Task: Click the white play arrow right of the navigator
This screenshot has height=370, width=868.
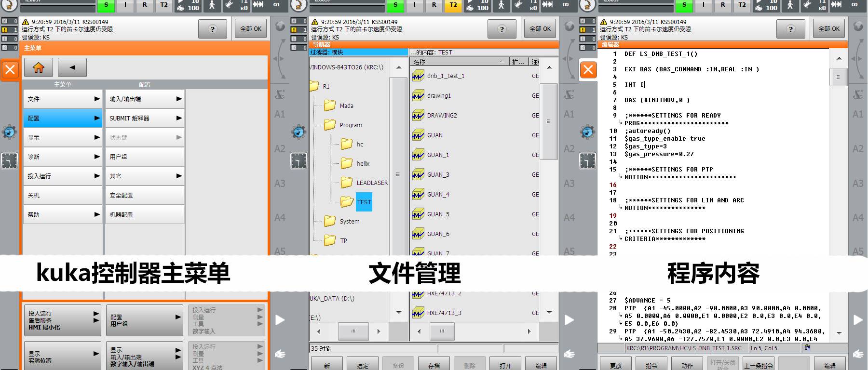Action: click(569, 319)
